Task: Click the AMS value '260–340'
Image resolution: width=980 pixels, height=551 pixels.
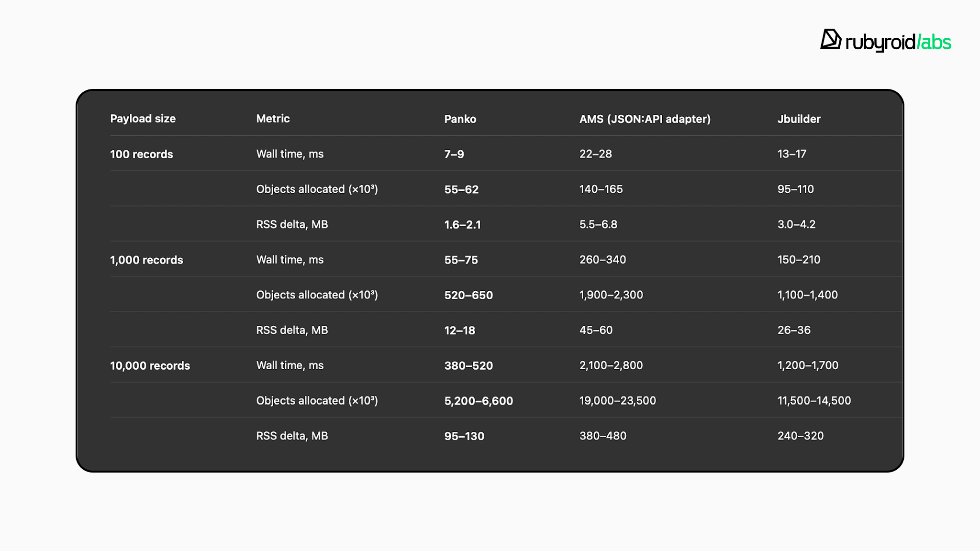Action: 602,260
